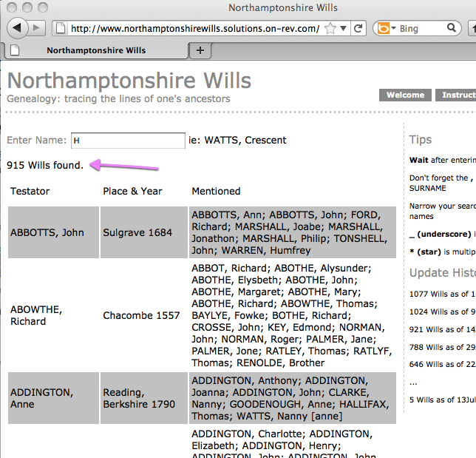Screen dimensions: 476x458
Task: Open the Bing search engine dropdown
Action: [x=387, y=29]
